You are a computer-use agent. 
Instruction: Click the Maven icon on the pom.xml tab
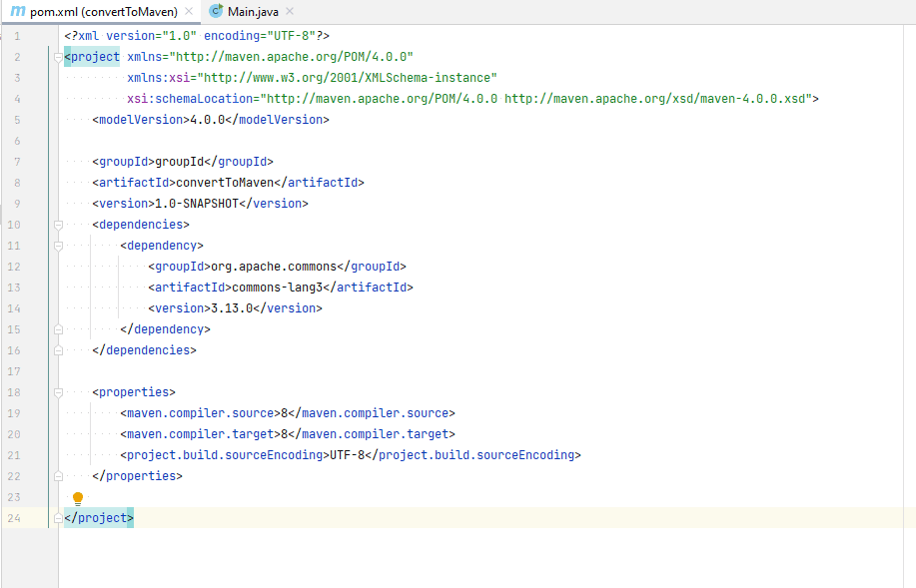click(18, 11)
